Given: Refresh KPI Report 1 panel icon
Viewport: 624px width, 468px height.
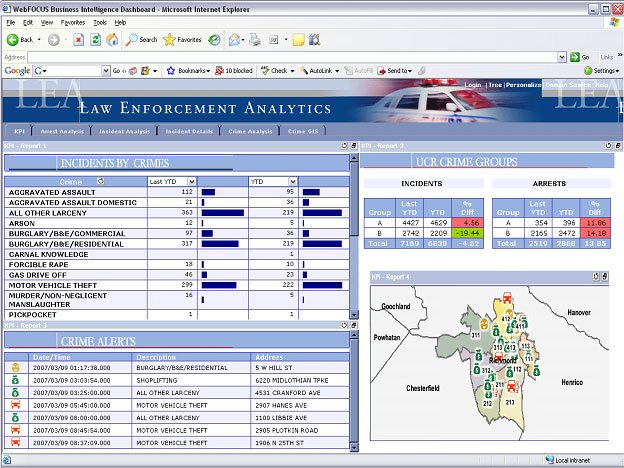Looking at the screenshot, I should (344, 146).
